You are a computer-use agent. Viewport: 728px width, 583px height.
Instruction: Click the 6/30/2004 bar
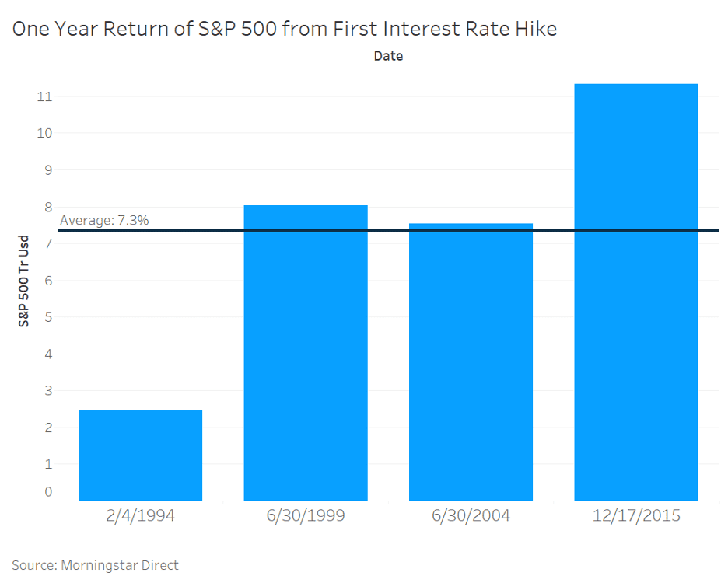point(471,361)
